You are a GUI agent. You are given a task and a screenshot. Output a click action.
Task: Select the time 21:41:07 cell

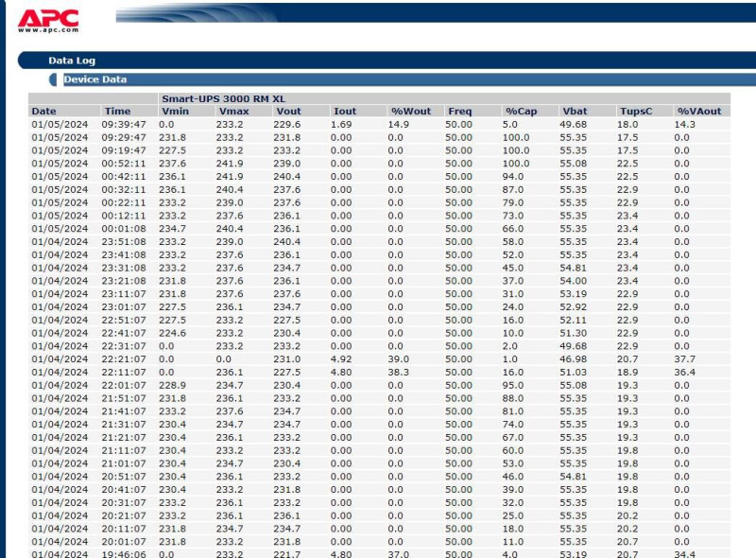[124, 411]
